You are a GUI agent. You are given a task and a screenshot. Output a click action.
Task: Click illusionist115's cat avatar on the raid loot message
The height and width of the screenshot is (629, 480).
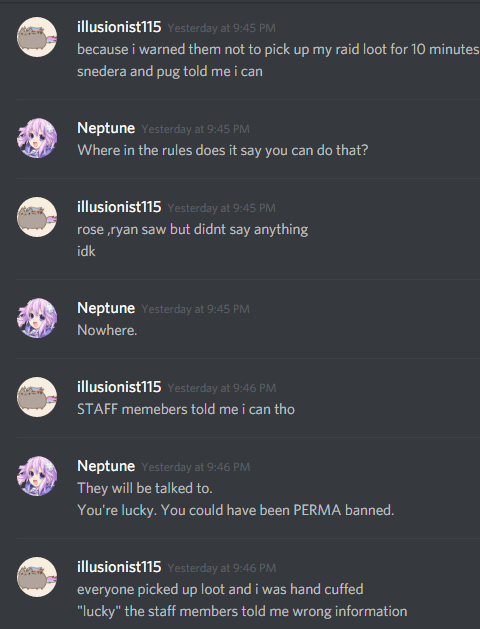pos(37,37)
